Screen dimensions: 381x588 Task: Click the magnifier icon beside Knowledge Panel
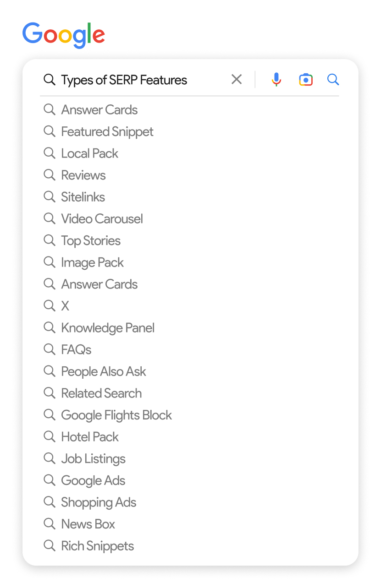[x=50, y=327]
